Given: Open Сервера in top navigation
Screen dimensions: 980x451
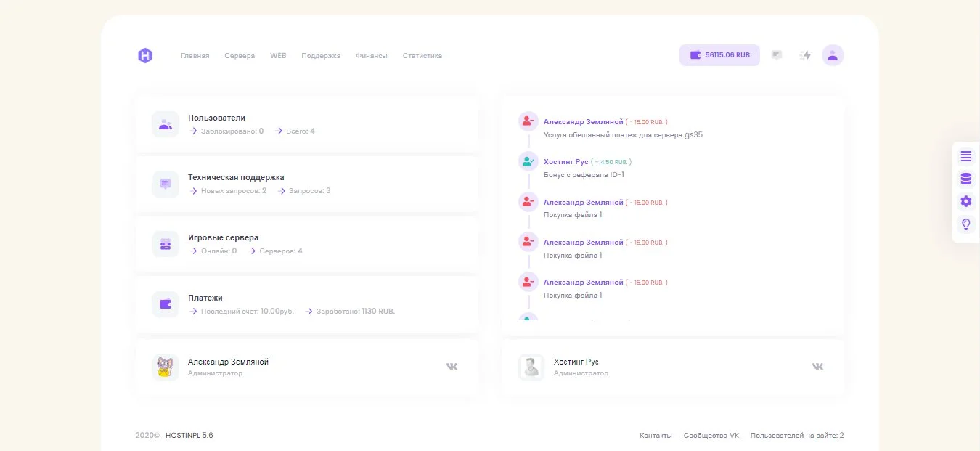Looking at the screenshot, I should 240,56.
